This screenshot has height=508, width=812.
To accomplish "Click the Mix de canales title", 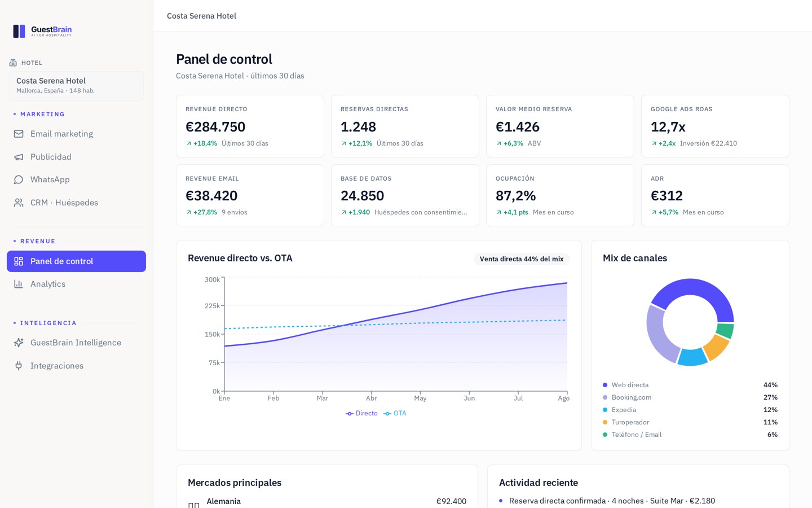I will click(x=635, y=259).
